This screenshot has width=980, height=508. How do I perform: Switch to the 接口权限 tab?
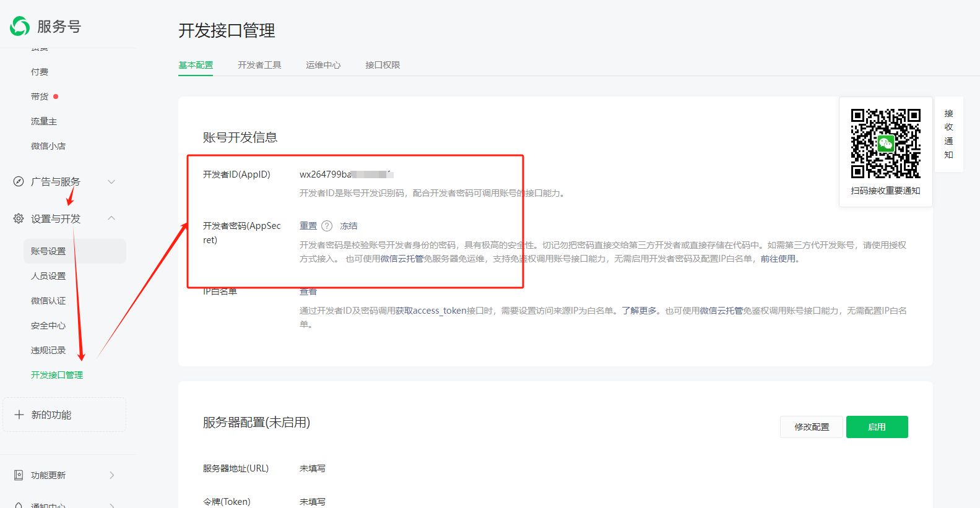click(x=383, y=65)
